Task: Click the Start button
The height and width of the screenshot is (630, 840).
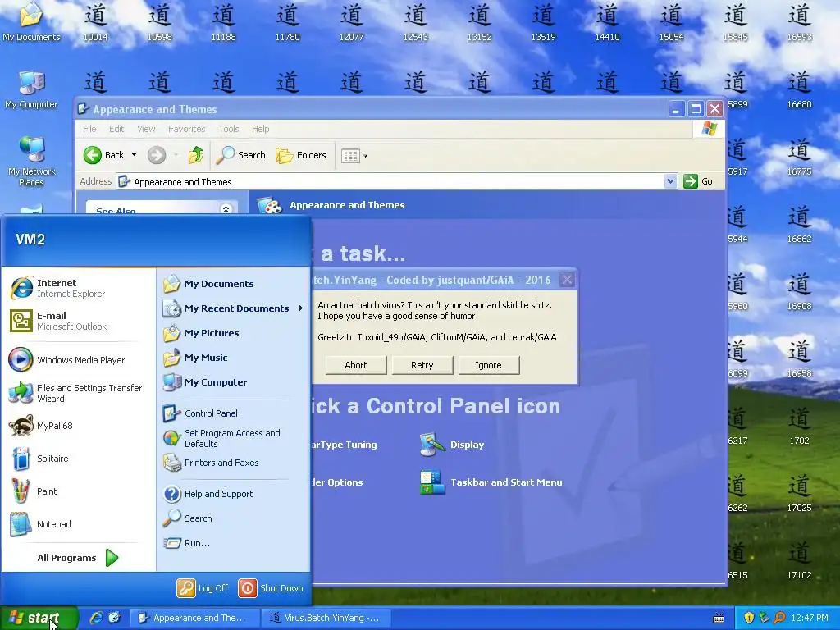Action: [39, 618]
